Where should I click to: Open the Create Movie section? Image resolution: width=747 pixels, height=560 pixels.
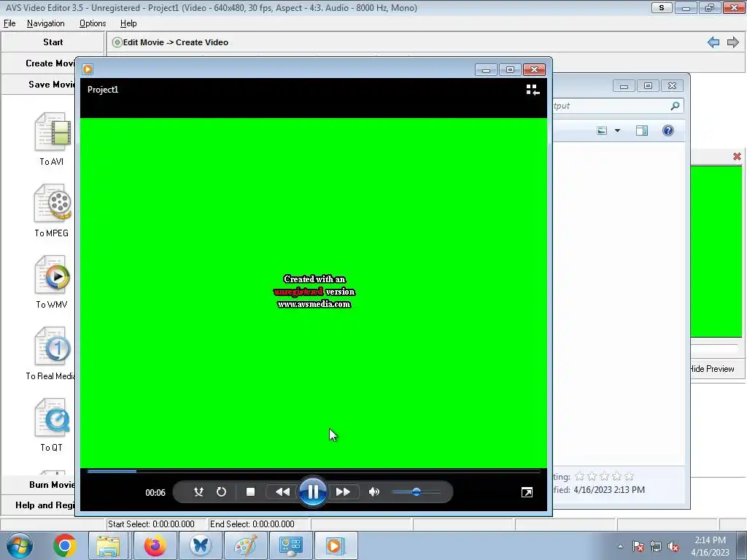point(39,63)
